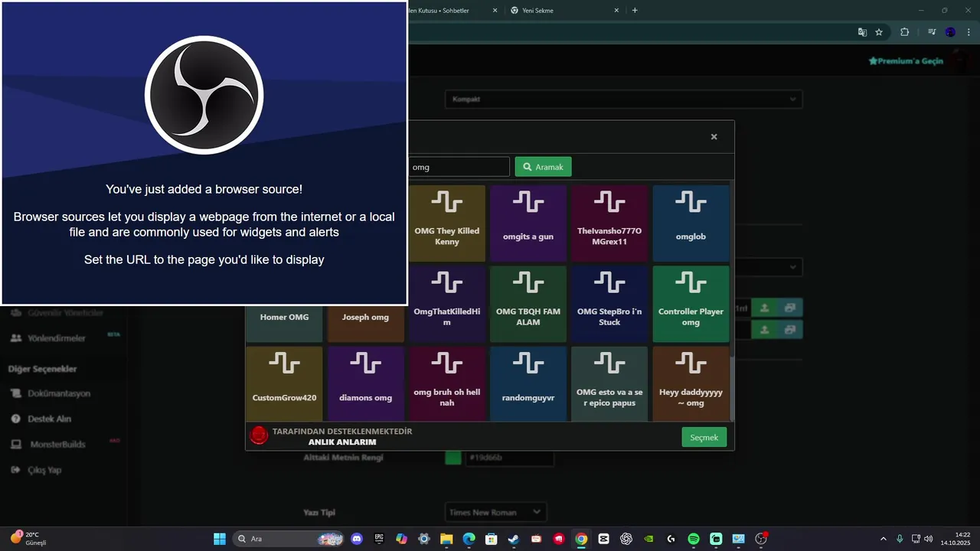Screen dimensions: 980x551
Task: Open Epic Games Launcher from taskbar
Action: coord(379,539)
